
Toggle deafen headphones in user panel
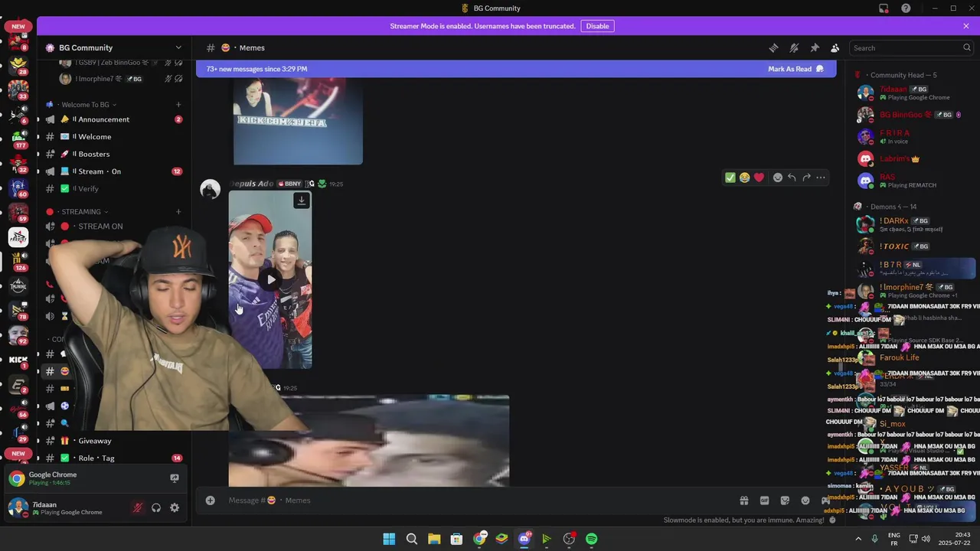(156, 507)
